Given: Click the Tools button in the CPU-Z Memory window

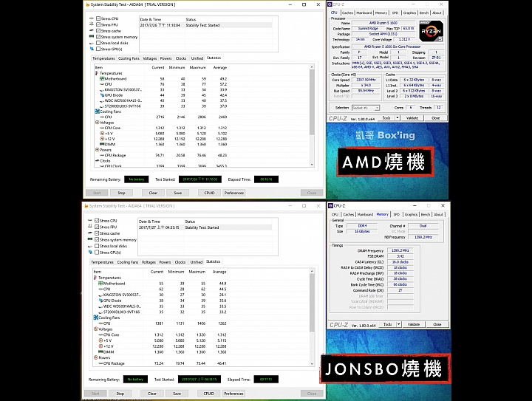Looking at the screenshot, I should click(387, 324).
